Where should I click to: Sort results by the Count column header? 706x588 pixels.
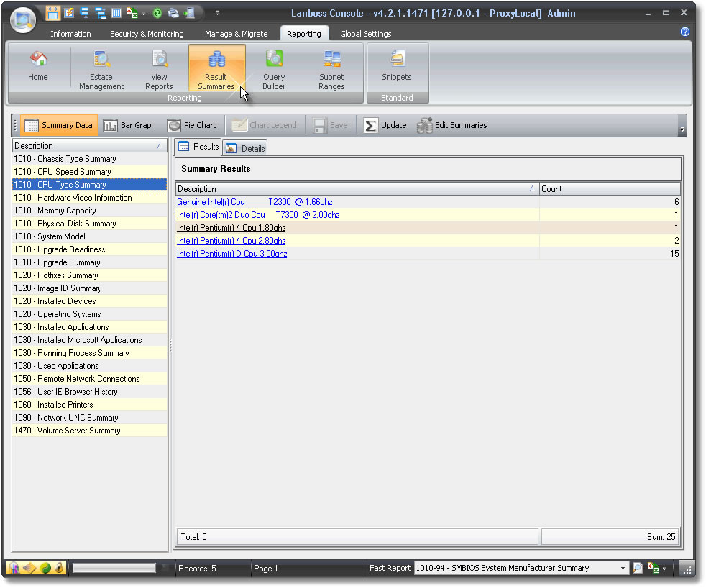point(610,189)
